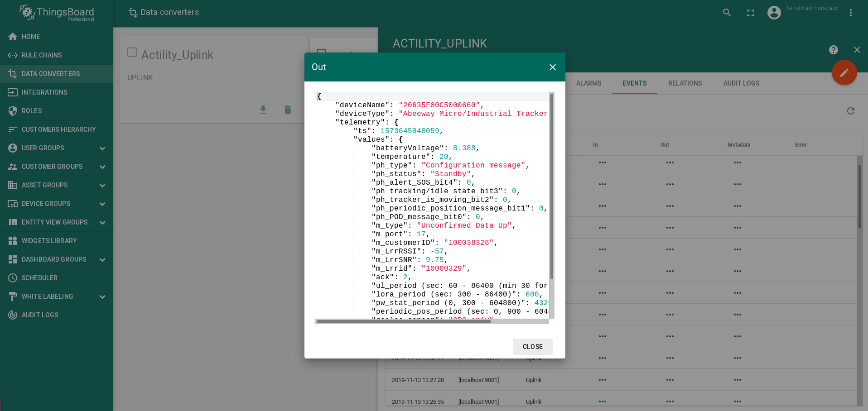Close the Out dialog with X
The image size is (868, 411).
553,67
